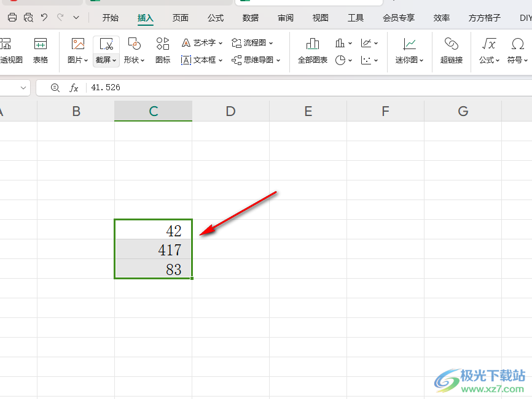532x399 pixels.
Task: Insert an equation via 公式 icon
Action: coord(489,44)
